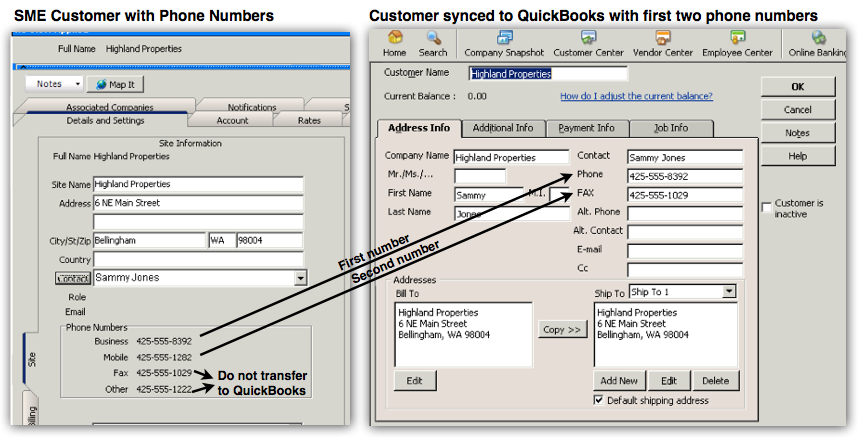Click the OK button
Viewport: 861px width, 440px height.
point(798,87)
